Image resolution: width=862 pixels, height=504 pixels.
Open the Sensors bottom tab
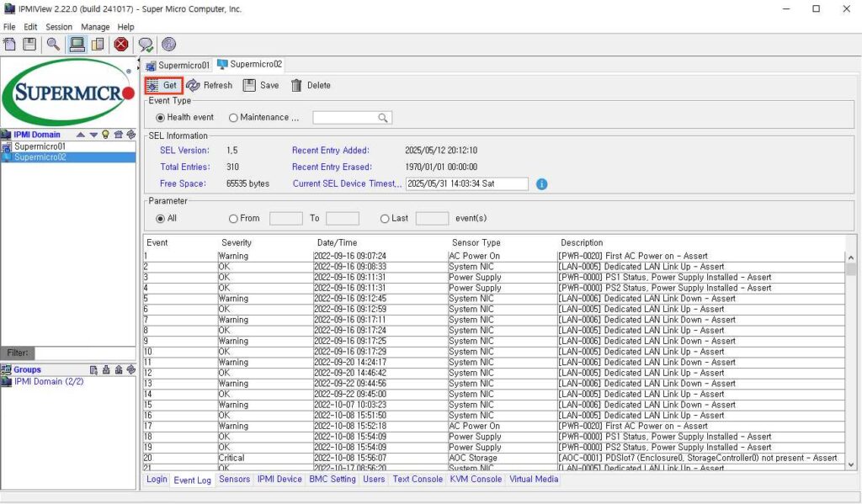pyautogui.click(x=234, y=480)
